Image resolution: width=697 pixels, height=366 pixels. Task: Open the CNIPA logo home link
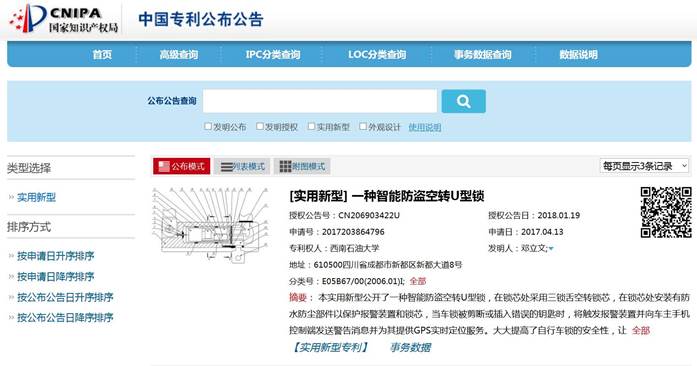[64, 19]
